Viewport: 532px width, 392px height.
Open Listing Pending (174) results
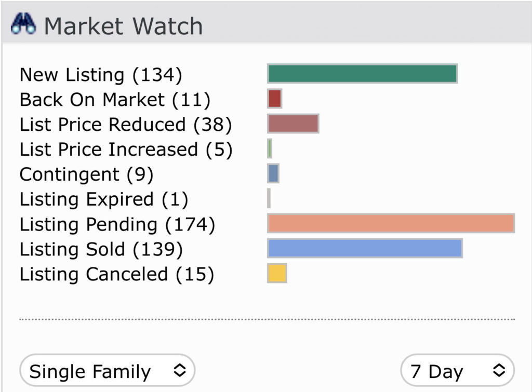click(x=117, y=224)
